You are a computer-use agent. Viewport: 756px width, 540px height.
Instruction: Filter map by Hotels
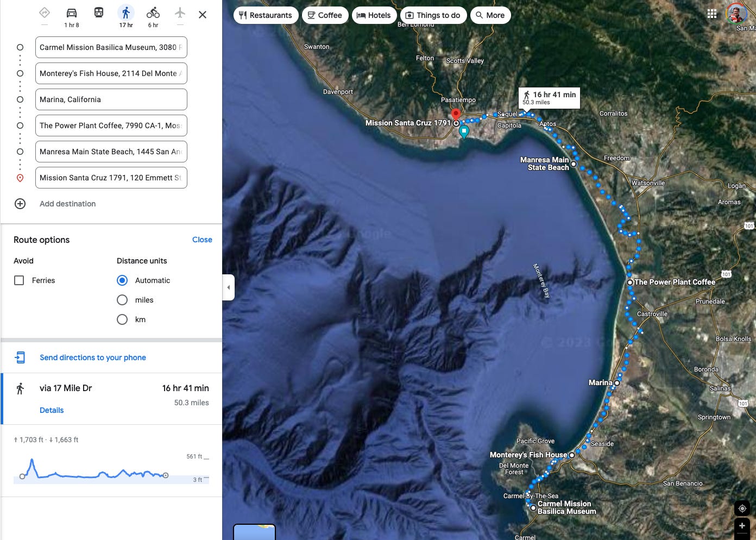coord(374,15)
